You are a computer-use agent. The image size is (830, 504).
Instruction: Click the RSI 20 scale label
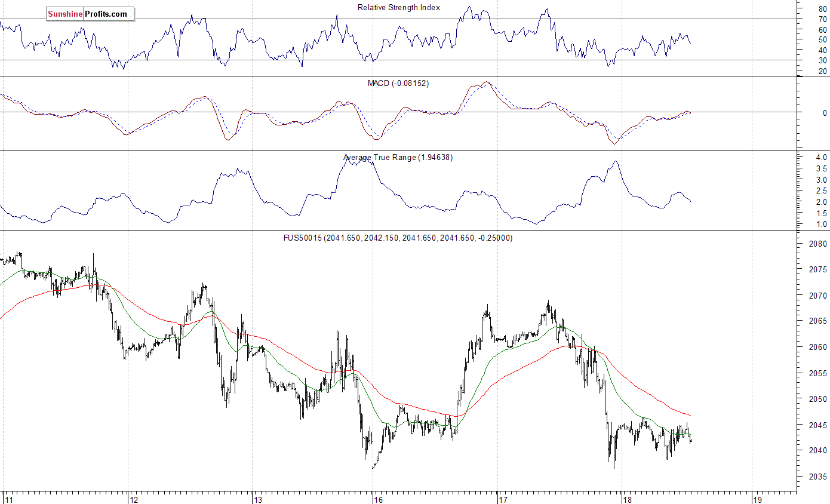click(x=822, y=71)
